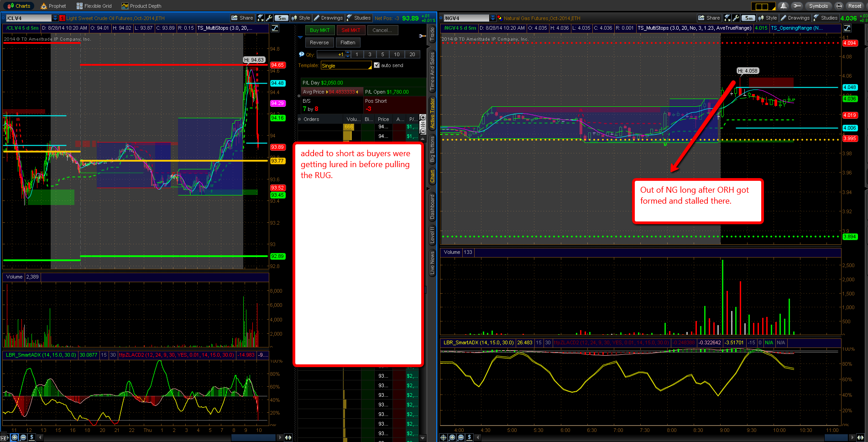Collapse the Active Trader buttons section arrow
The height and width of the screenshot is (442, 868).
click(x=300, y=37)
